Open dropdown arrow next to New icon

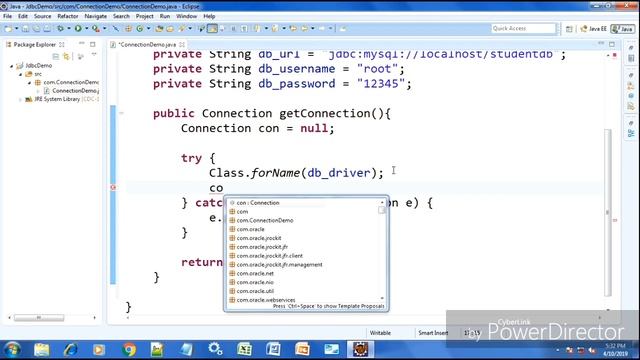16,29
